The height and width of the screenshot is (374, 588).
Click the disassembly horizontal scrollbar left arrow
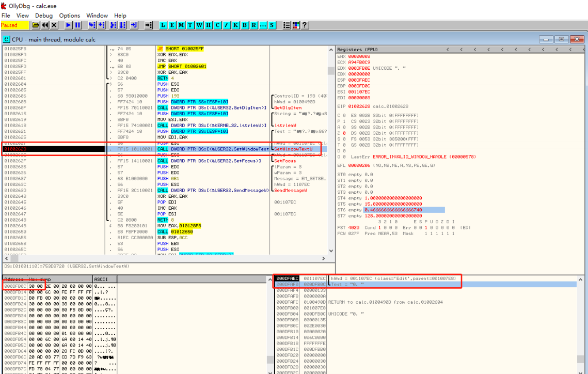tap(6, 258)
